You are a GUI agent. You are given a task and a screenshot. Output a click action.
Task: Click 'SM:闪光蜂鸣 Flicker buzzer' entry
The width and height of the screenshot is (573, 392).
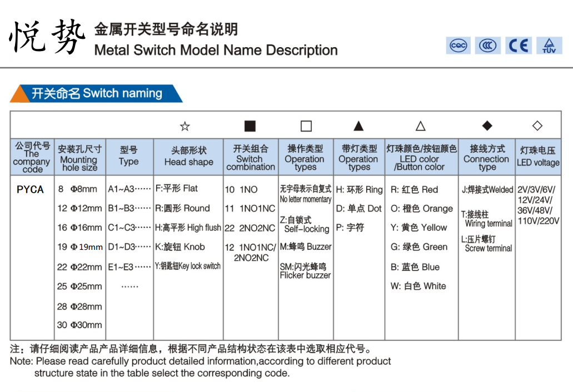click(306, 271)
